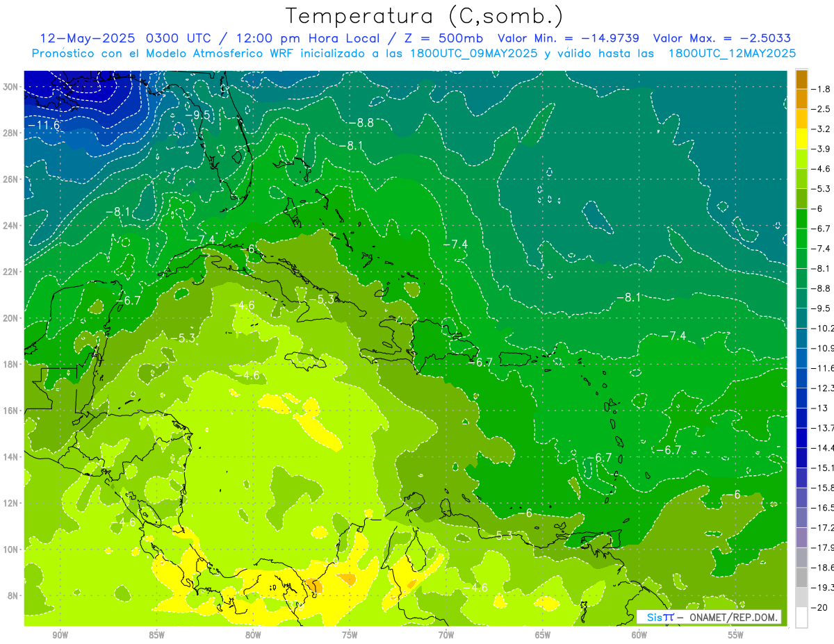
Task: Click the teal legend swatch between -9.5 and -10.2
Action: pyautogui.click(x=801, y=318)
